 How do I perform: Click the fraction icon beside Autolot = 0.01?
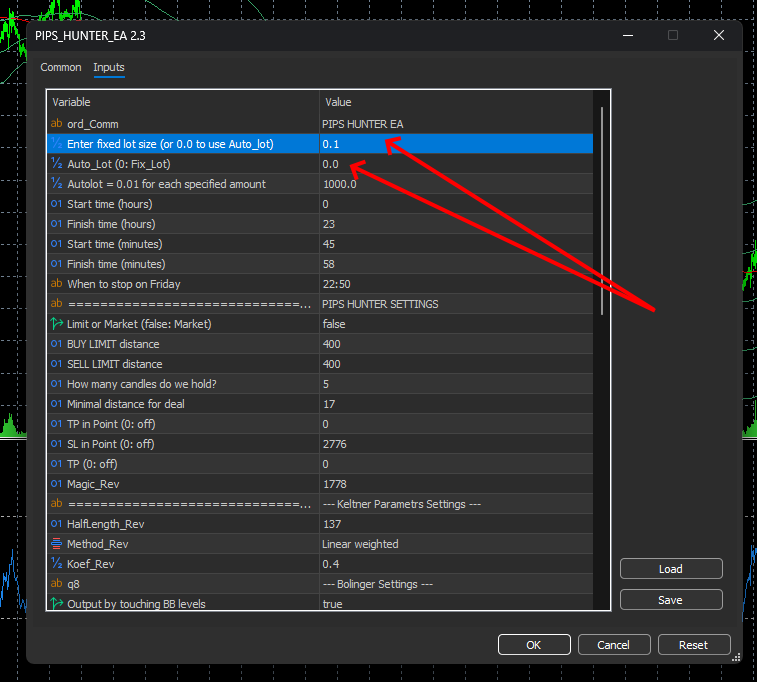click(56, 183)
